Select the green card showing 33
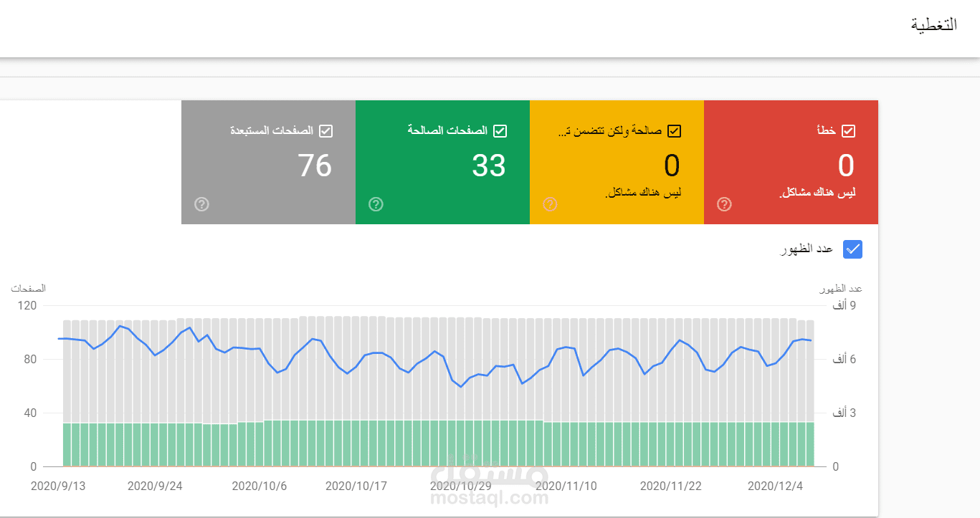Image resolution: width=980 pixels, height=518 pixels. (x=489, y=166)
